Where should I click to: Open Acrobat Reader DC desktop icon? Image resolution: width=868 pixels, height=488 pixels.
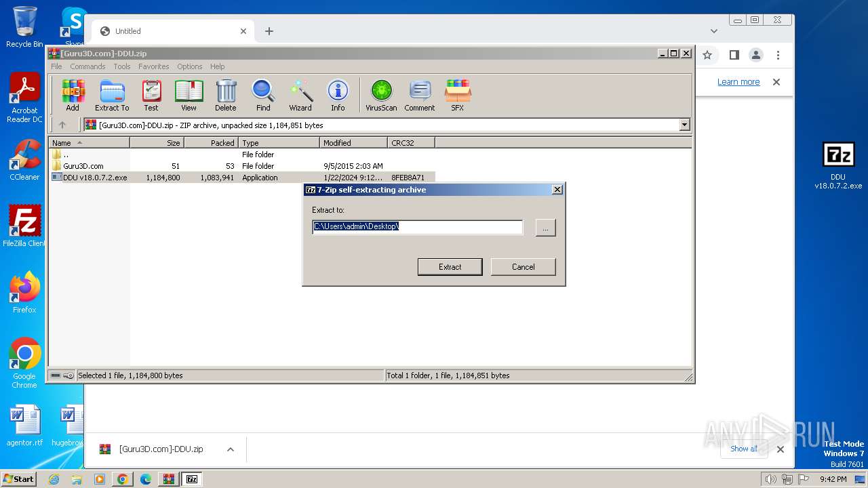(24, 98)
